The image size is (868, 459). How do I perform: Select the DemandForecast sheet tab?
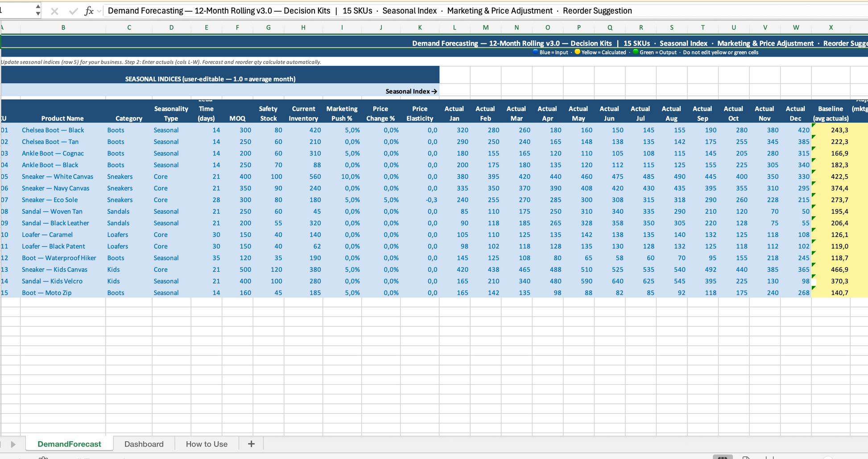(69, 444)
